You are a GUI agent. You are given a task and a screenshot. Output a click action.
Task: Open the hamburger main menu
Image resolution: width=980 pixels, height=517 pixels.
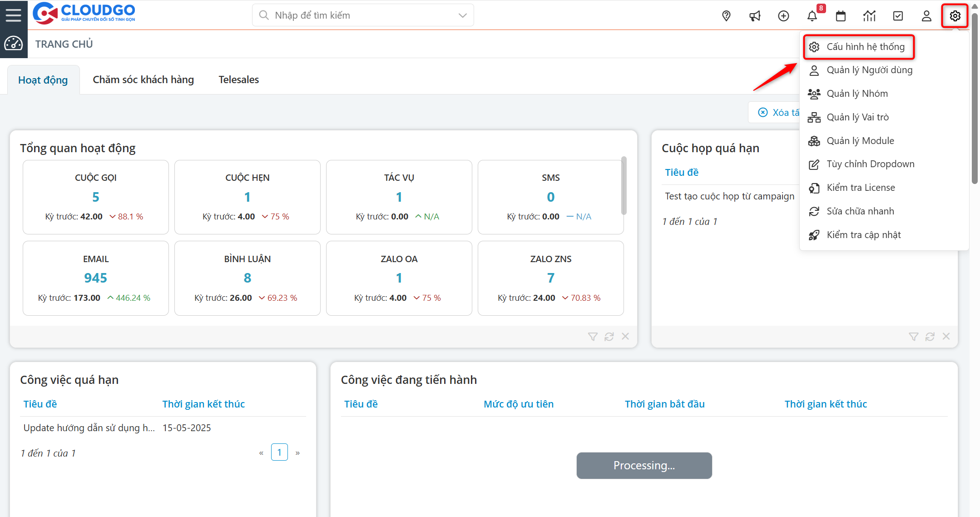pyautogui.click(x=13, y=15)
